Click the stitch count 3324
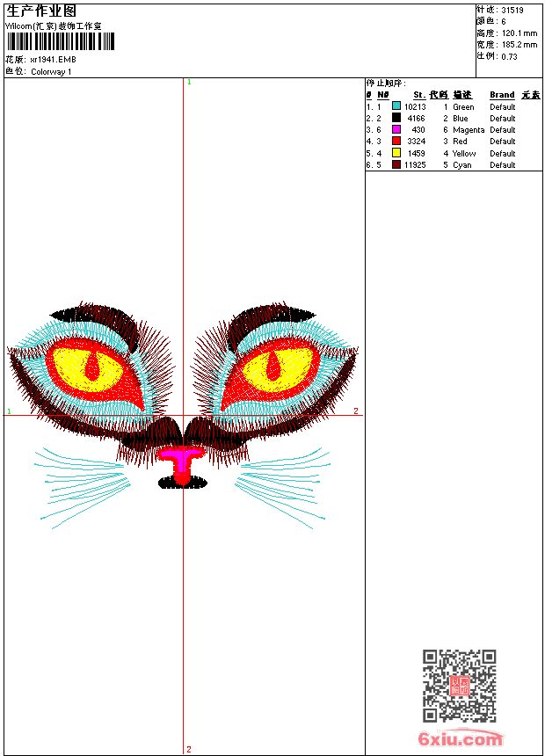Image resolution: width=545 pixels, height=756 pixels. [x=417, y=142]
